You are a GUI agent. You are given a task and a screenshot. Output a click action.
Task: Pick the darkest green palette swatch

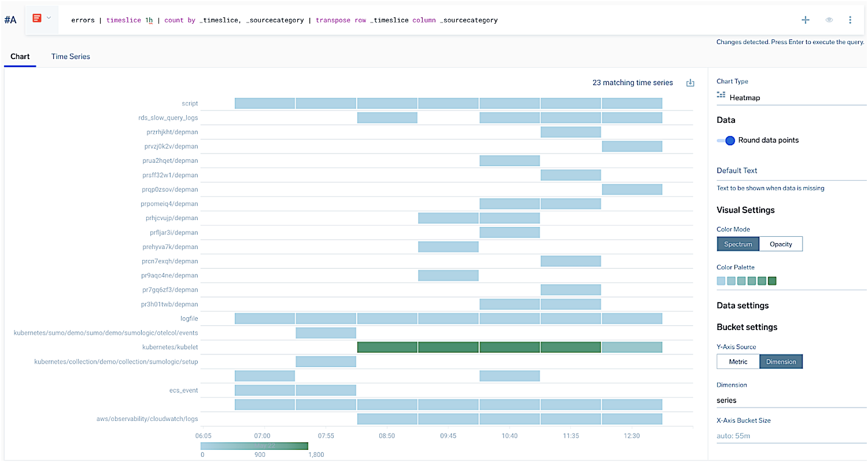click(x=772, y=280)
